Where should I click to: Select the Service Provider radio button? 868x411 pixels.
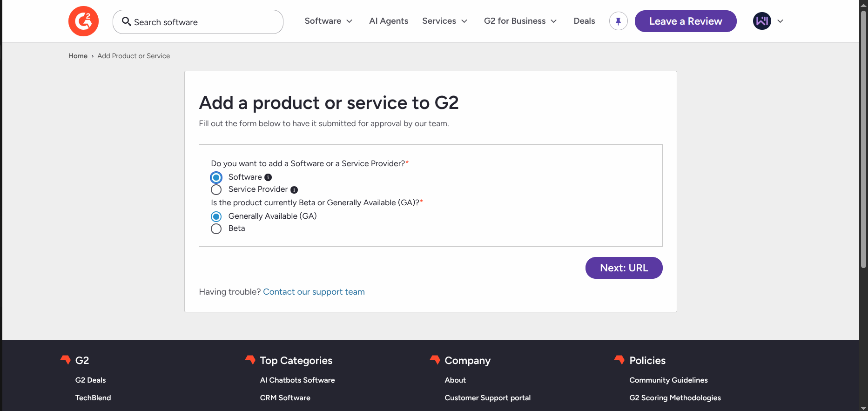pyautogui.click(x=216, y=189)
